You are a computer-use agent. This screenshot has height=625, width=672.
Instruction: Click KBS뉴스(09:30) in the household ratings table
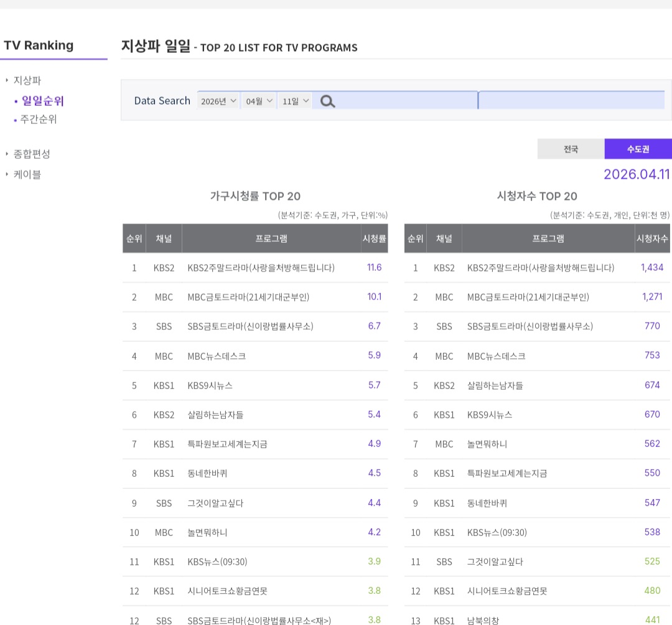[217, 562]
